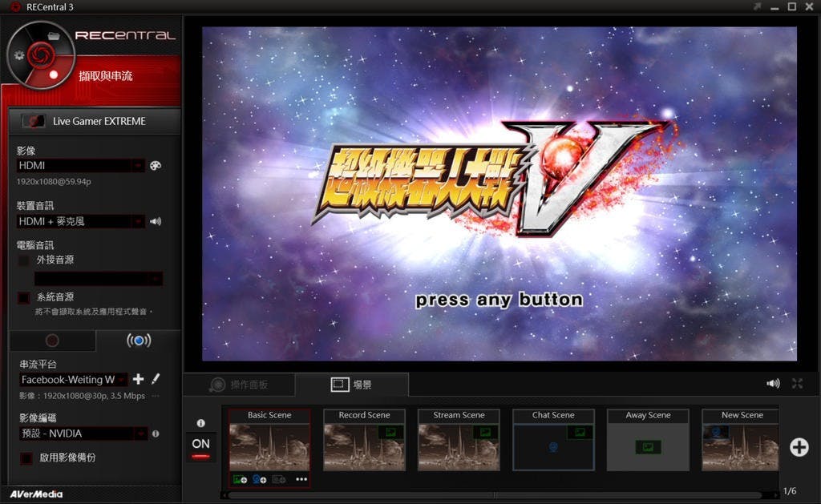Edit the Facebook stream platform with the pencil icon
Screen dimensions: 821x504
tap(156, 379)
